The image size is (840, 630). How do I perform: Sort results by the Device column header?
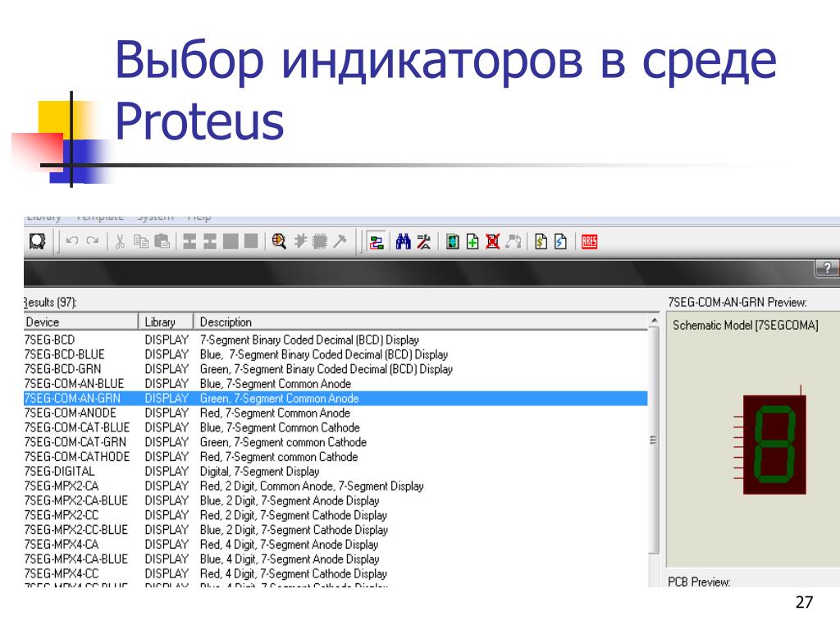click(x=80, y=322)
